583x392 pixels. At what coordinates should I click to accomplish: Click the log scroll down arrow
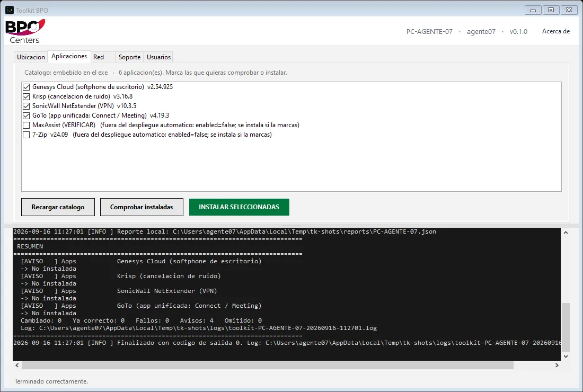click(x=566, y=357)
